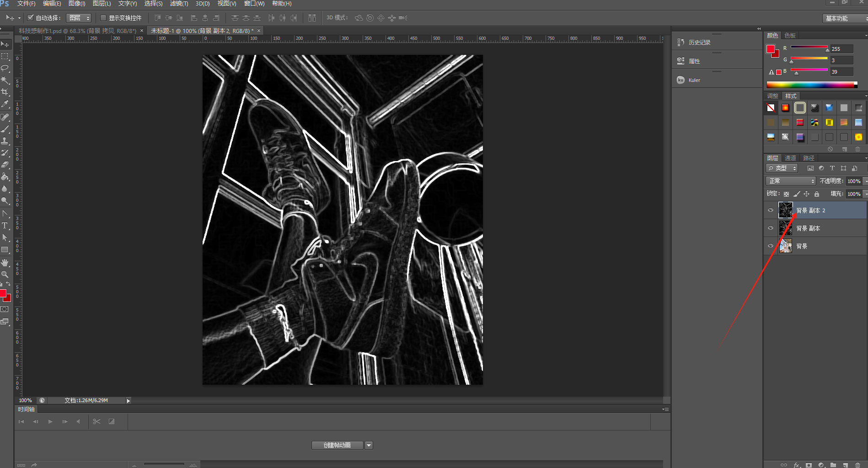Toggle lock position
The image size is (868, 468).
(807, 194)
